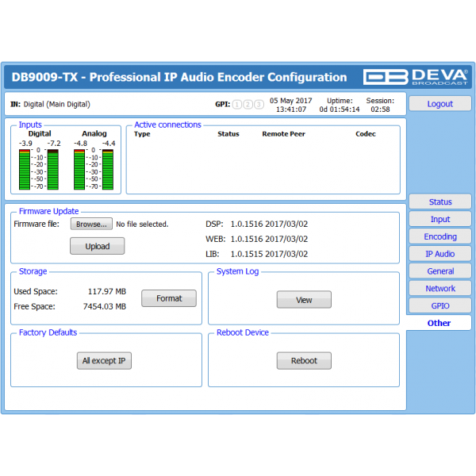Click the Digital right level meter
The height and width of the screenshot is (476, 476).
pos(53,170)
